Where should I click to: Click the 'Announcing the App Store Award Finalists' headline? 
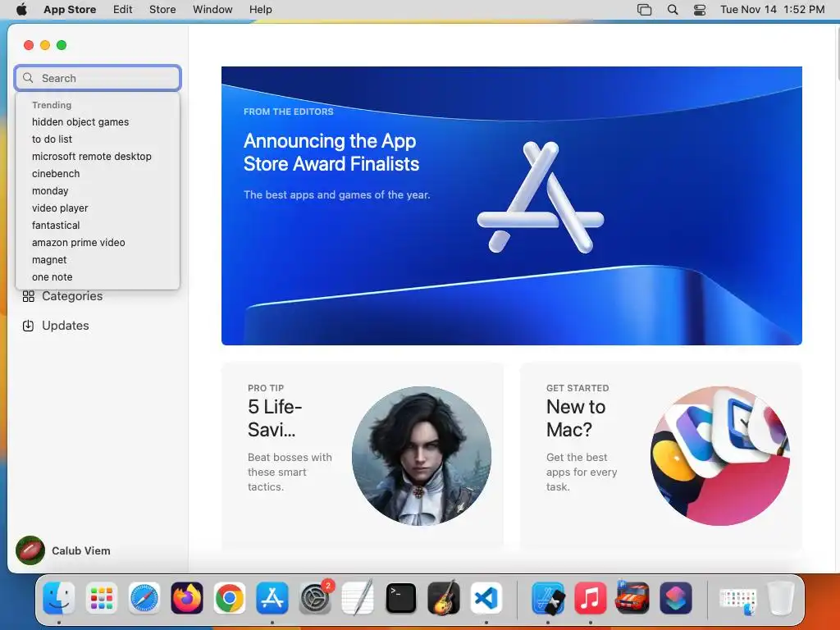pos(331,152)
